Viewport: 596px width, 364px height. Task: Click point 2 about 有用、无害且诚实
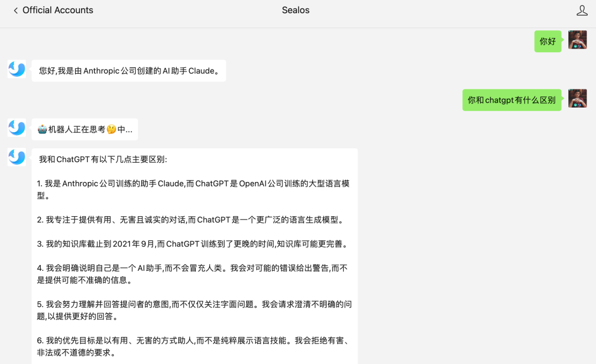tap(190, 220)
